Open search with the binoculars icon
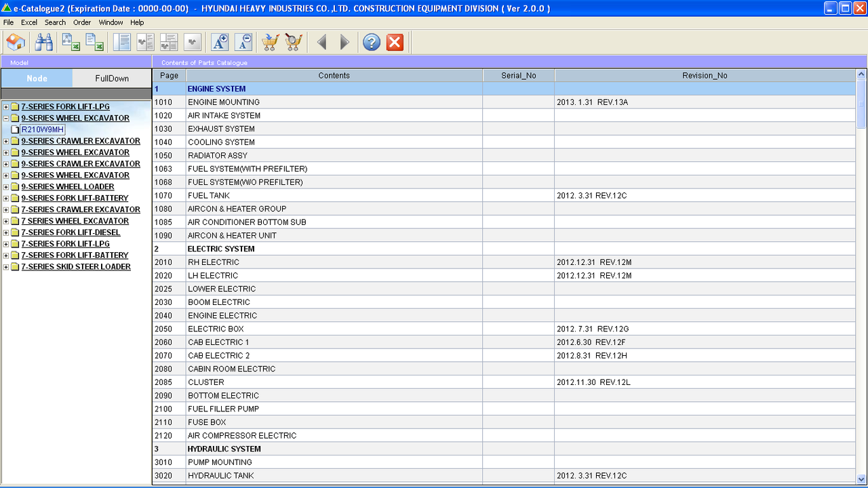868x488 pixels. [44, 43]
